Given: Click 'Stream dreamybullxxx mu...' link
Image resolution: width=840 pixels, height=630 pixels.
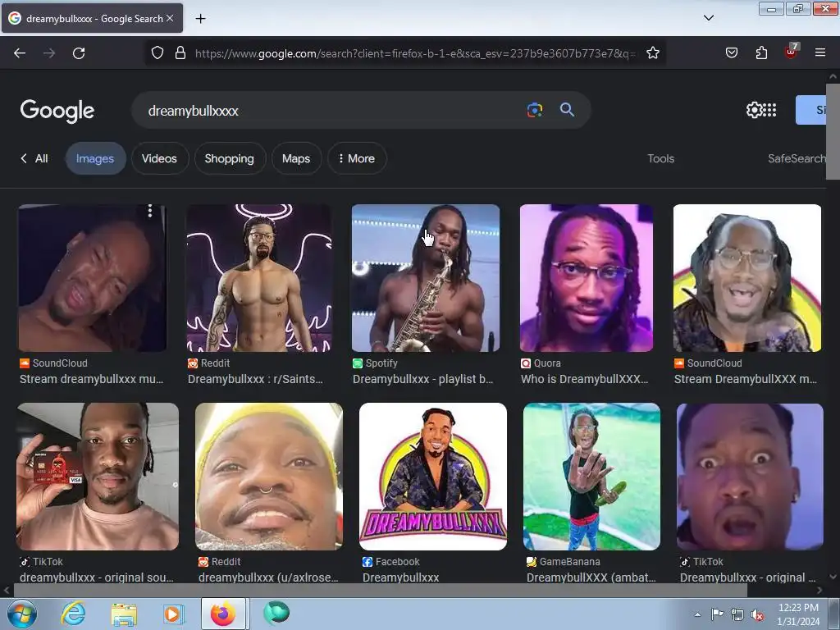Looking at the screenshot, I should [92, 379].
